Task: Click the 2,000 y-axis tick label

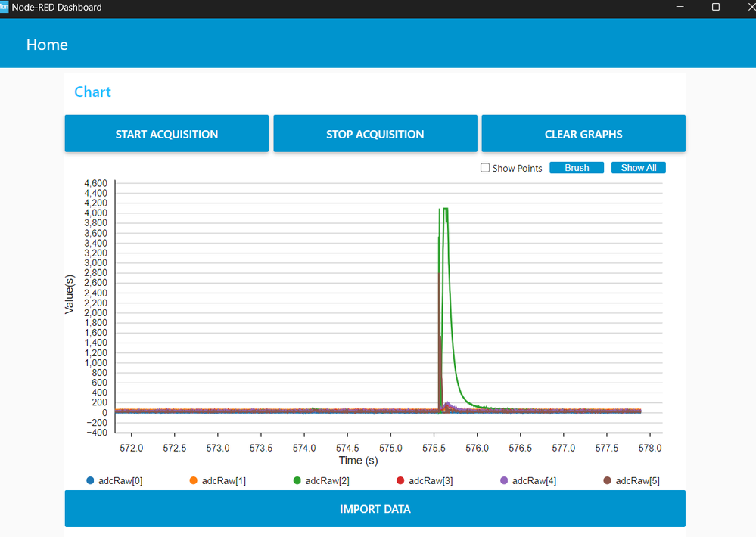Action: pyautogui.click(x=95, y=312)
